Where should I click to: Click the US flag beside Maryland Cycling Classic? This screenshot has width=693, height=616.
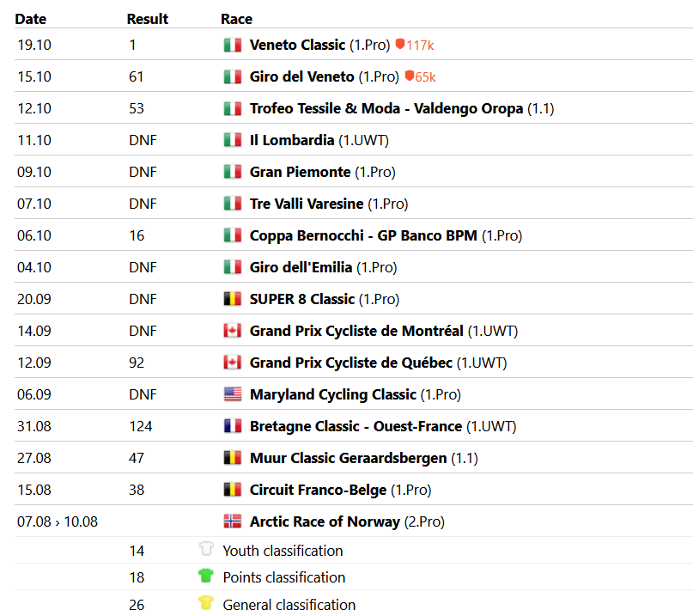tap(232, 394)
